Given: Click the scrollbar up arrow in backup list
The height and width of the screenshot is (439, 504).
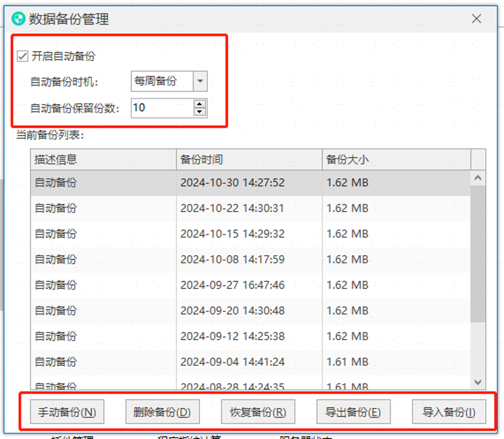Looking at the screenshot, I should (x=478, y=178).
